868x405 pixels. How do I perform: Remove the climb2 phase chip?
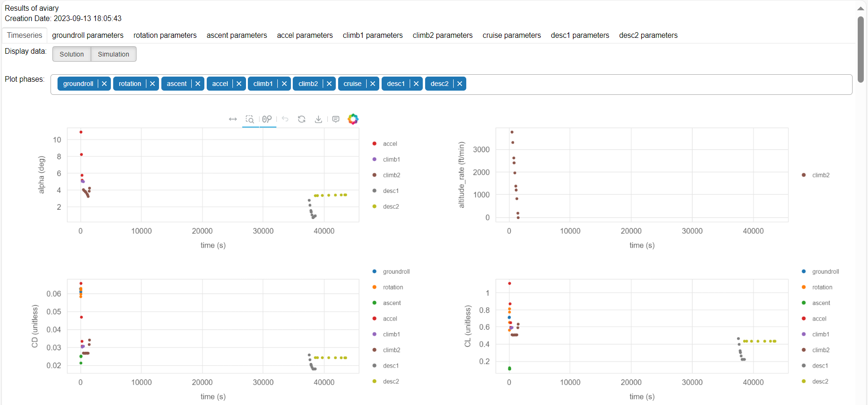coord(329,84)
